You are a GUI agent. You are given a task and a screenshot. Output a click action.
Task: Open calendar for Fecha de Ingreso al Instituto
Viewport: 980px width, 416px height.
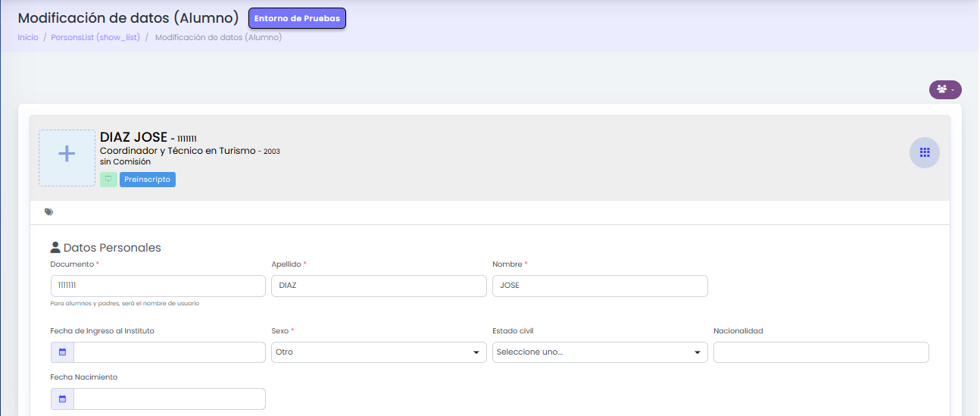click(x=62, y=352)
